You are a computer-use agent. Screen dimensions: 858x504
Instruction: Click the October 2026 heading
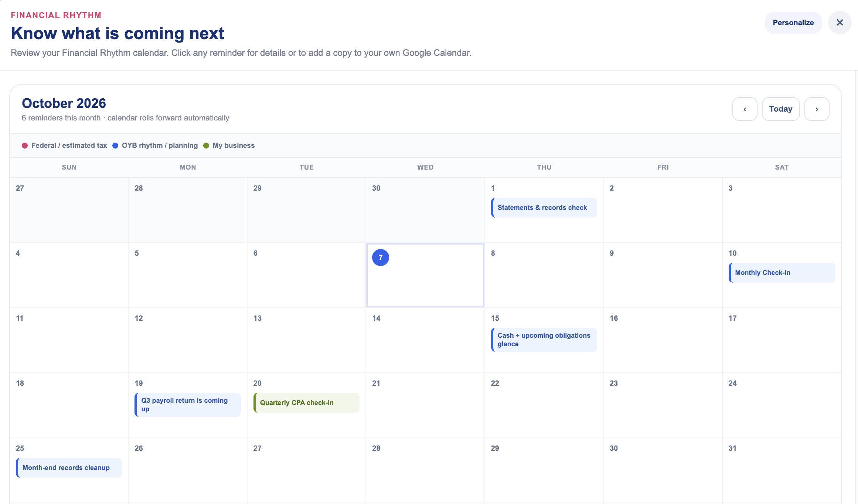64,103
